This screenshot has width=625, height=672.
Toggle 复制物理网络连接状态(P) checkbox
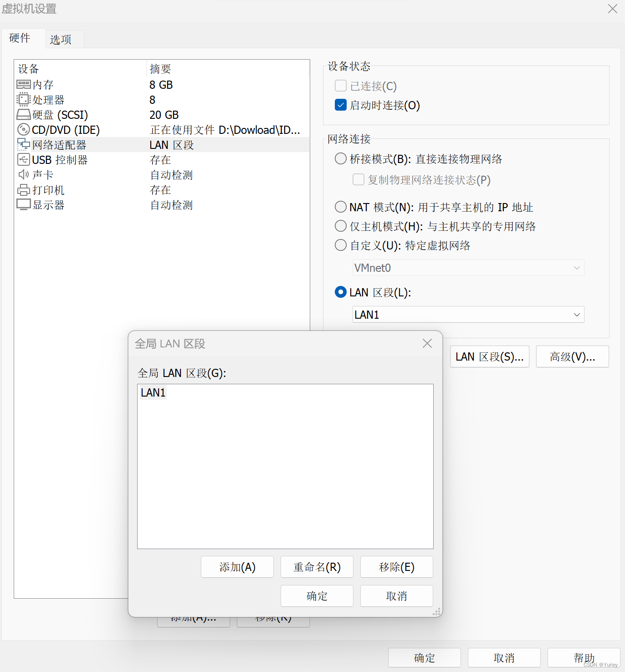359,180
